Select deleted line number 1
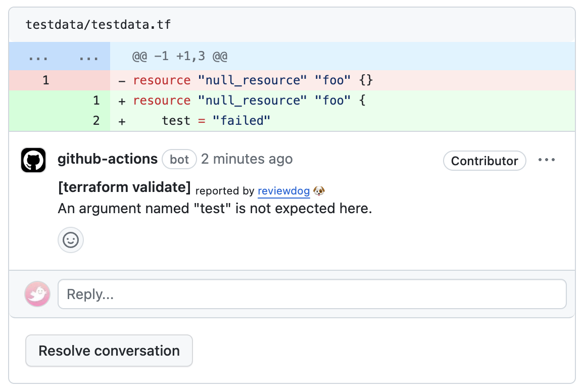 (45, 80)
